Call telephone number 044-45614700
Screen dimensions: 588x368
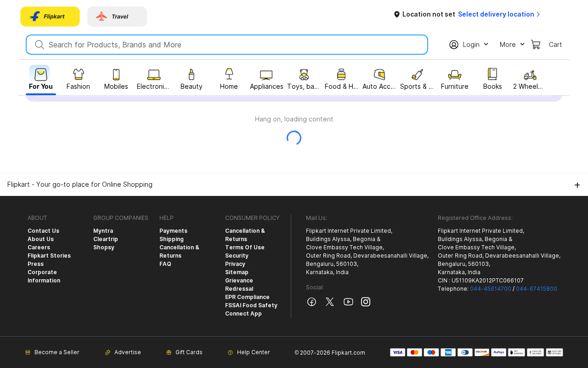[x=491, y=289]
